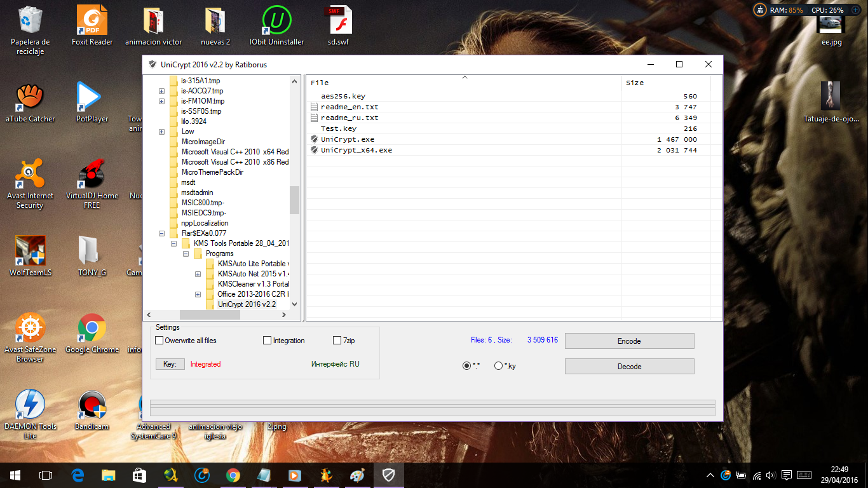This screenshot has width=868, height=488.
Task: Click the Encode button
Action: pyautogui.click(x=628, y=341)
